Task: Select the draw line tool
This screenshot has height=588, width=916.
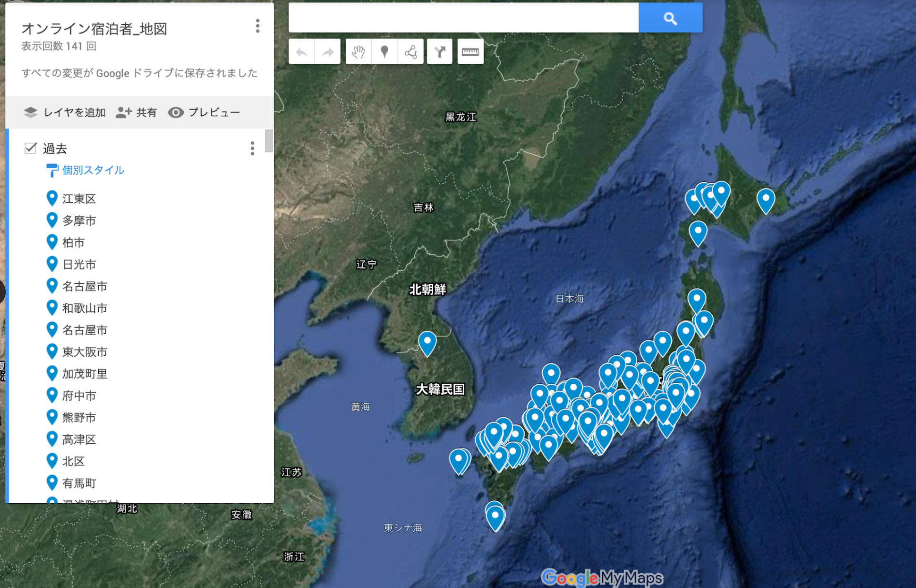Action: (x=410, y=52)
